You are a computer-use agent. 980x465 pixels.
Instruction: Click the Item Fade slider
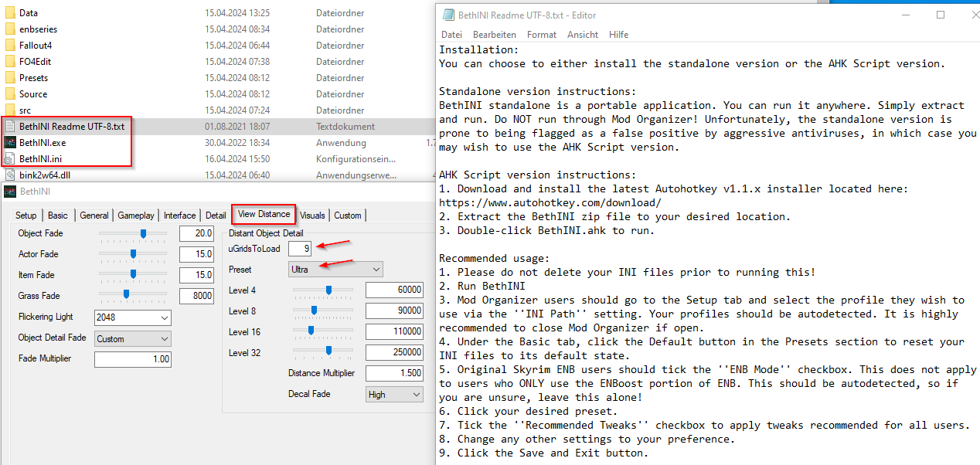[x=133, y=274]
